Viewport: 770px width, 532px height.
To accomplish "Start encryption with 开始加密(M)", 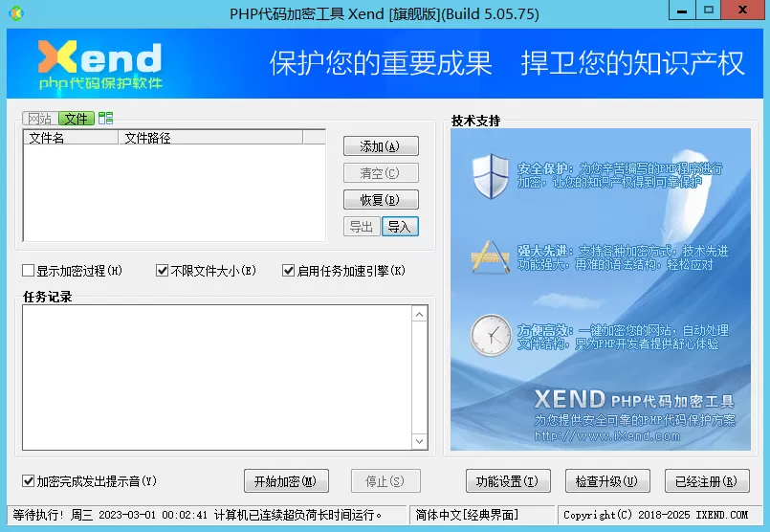I will tap(286, 481).
